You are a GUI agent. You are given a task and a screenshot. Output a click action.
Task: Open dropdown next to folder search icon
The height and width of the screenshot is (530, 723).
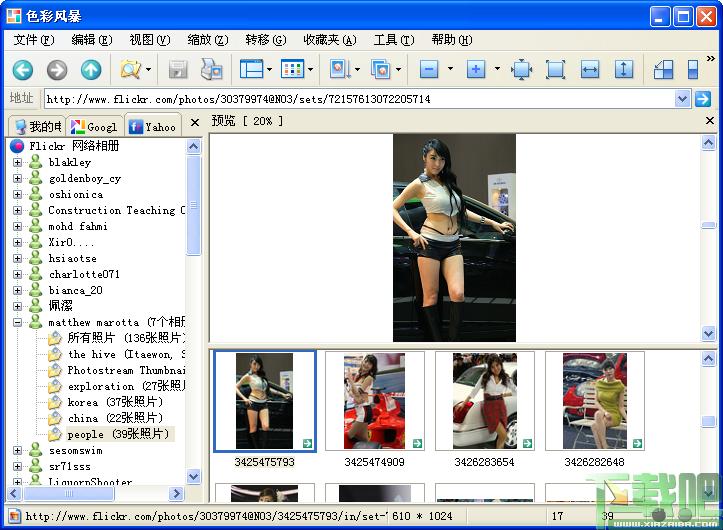148,70
